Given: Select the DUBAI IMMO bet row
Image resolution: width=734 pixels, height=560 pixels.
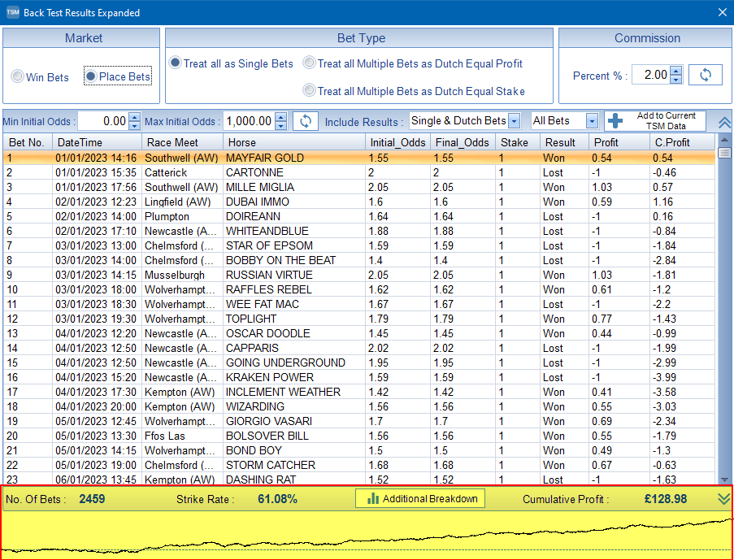Looking at the screenshot, I should (x=258, y=202).
